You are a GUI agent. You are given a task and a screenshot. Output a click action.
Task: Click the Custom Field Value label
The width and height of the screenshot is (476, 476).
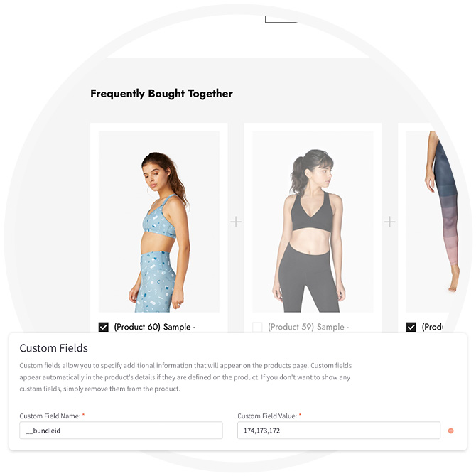tap(267, 416)
